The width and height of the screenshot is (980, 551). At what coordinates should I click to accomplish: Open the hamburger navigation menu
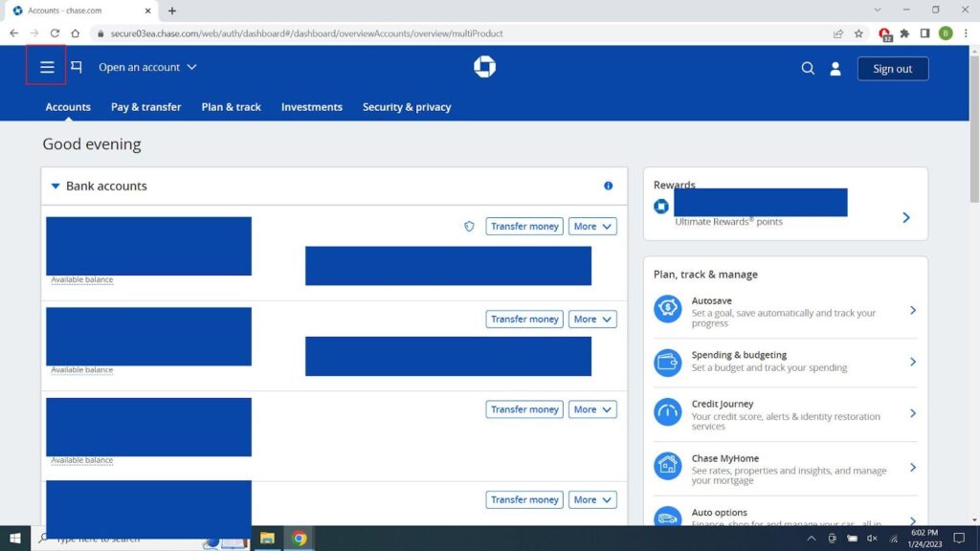point(46,67)
